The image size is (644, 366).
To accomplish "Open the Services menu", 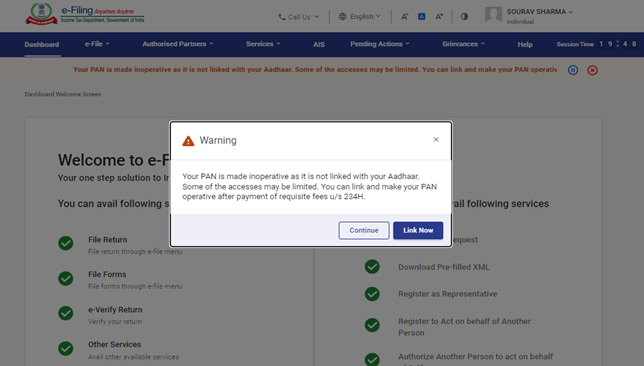I will [263, 44].
